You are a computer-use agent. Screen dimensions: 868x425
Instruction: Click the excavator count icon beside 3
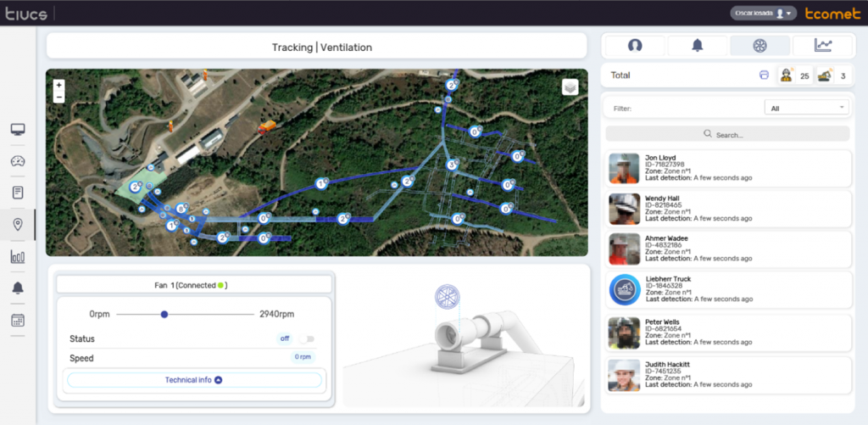[x=824, y=75]
